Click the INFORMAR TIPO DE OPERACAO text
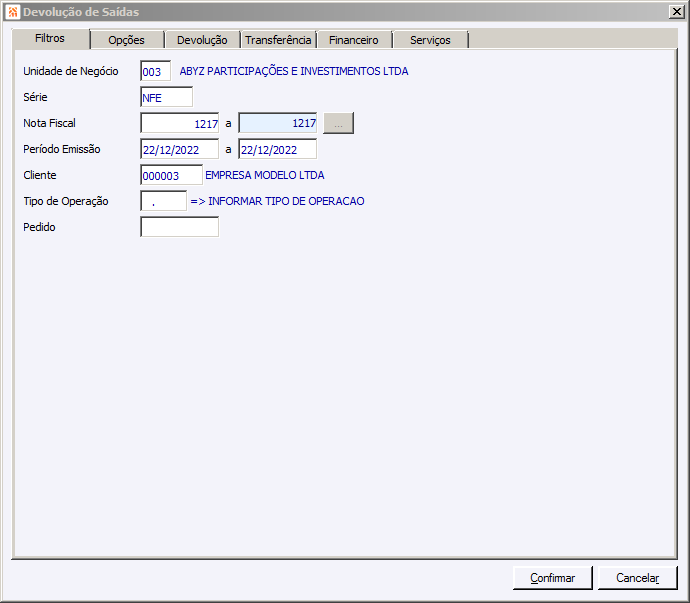The width and height of the screenshot is (690, 603). 286,201
